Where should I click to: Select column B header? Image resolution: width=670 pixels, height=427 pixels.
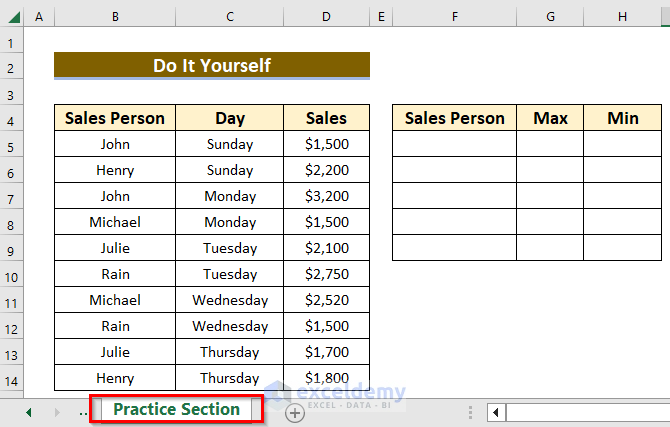coord(115,17)
